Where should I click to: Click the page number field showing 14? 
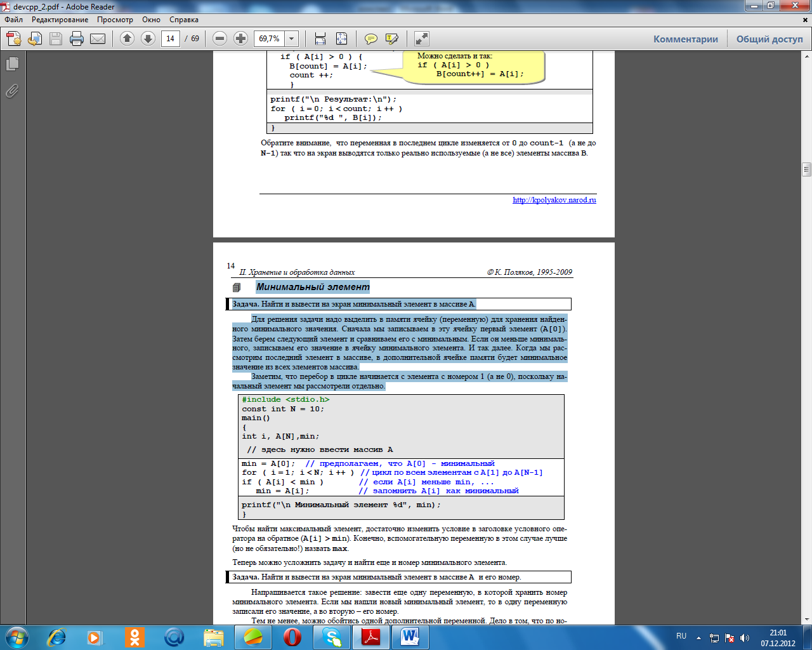(x=170, y=39)
